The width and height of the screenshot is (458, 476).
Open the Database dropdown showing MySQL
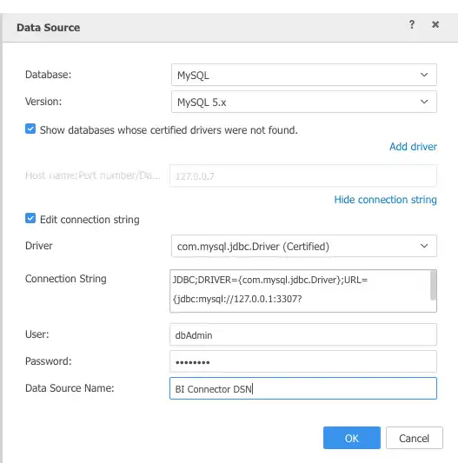(303, 75)
